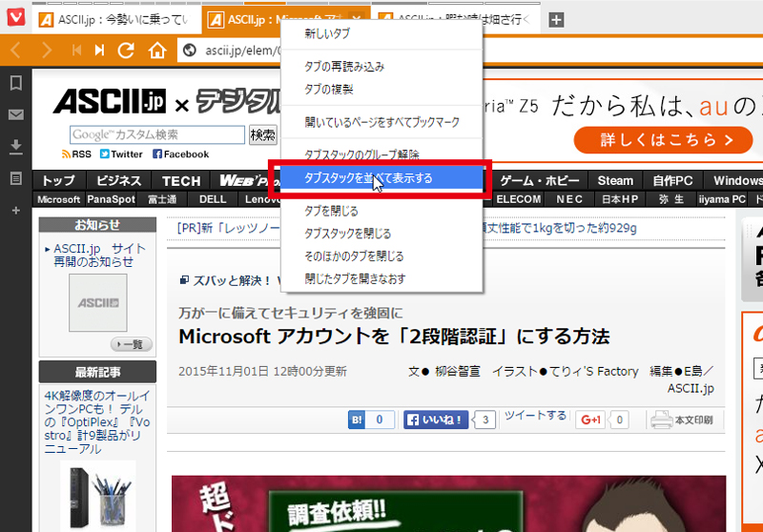The image size is (763, 532).
Task: Click the Google custom search field
Action: (157, 134)
